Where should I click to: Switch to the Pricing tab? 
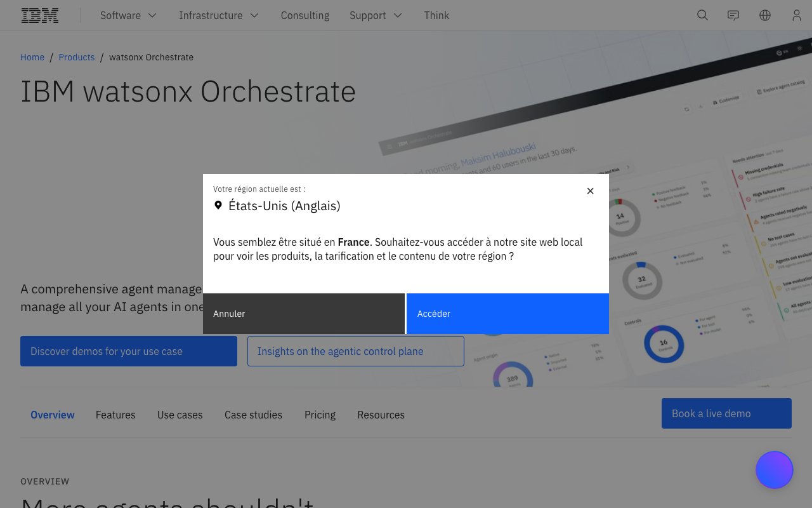point(320,415)
